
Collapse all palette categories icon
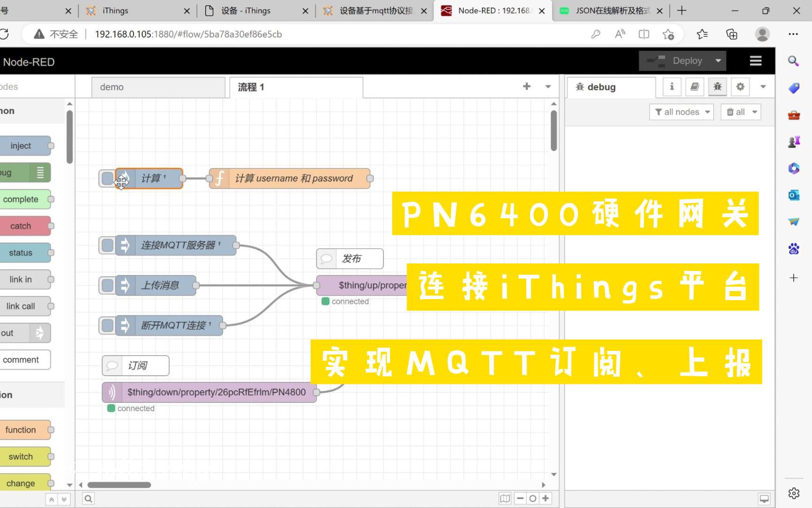52,499
